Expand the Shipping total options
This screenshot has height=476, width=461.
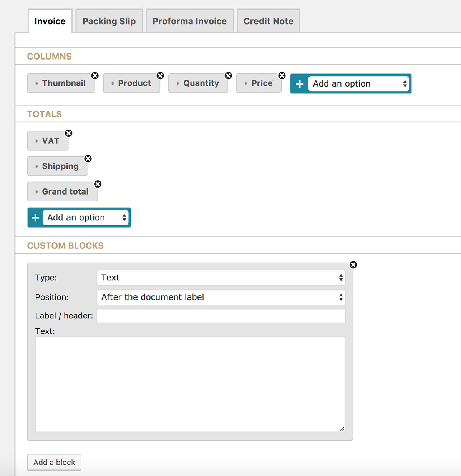58,166
